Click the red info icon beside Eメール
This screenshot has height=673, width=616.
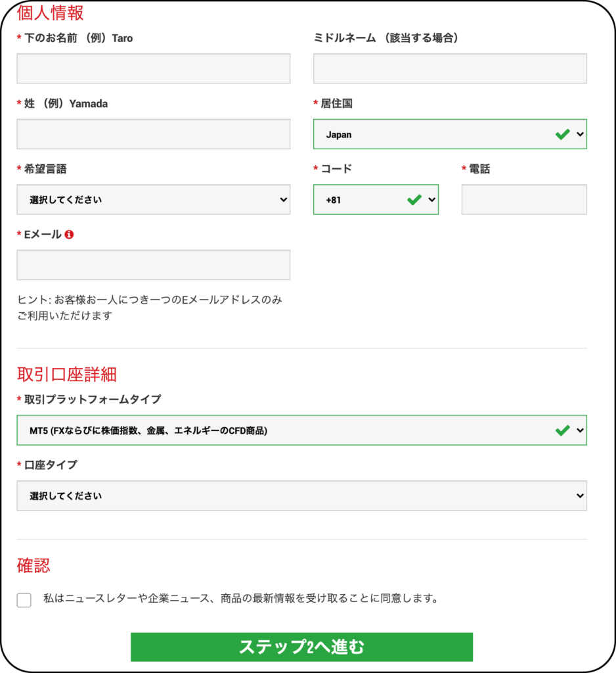click(69, 235)
